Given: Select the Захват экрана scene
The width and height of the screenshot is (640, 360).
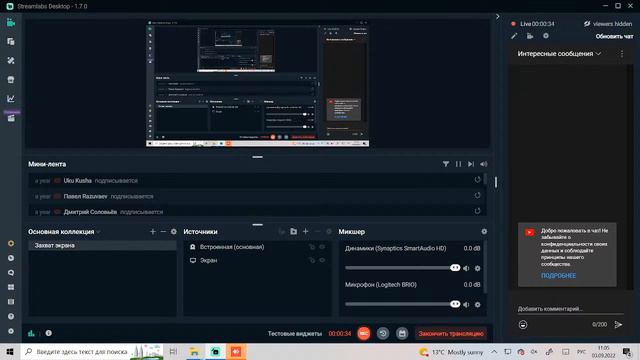Looking at the screenshot, I should pos(102,245).
